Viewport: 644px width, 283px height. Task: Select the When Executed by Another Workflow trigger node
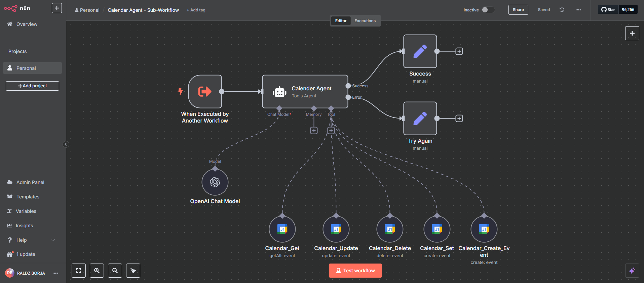205,91
